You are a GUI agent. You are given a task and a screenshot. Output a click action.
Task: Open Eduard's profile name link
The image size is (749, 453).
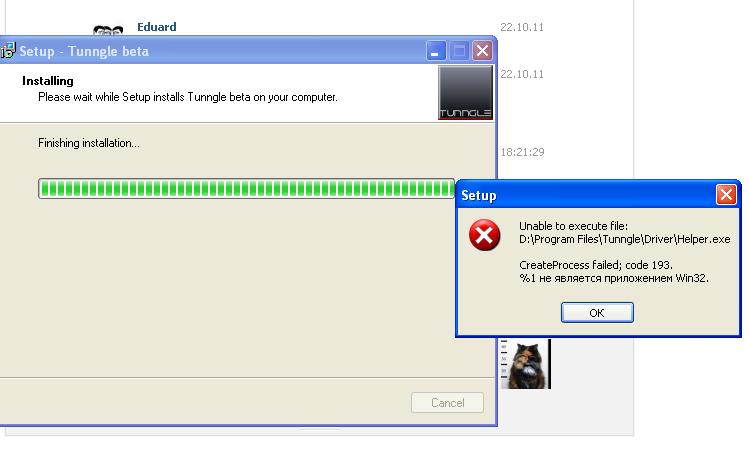[x=157, y=27]
